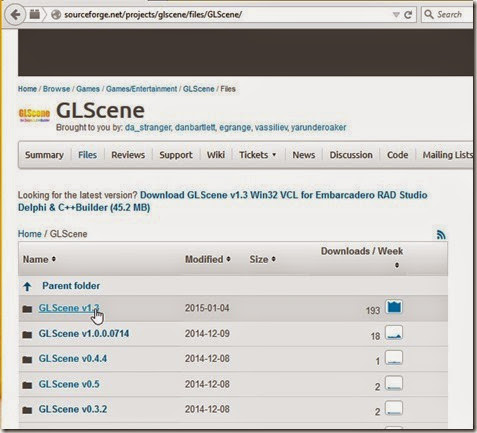Image resolution: width=477 pixels, height=433 pixels.
Task: Click folder icon beside GLScene v0.5
Action: (x=27, y=385)
